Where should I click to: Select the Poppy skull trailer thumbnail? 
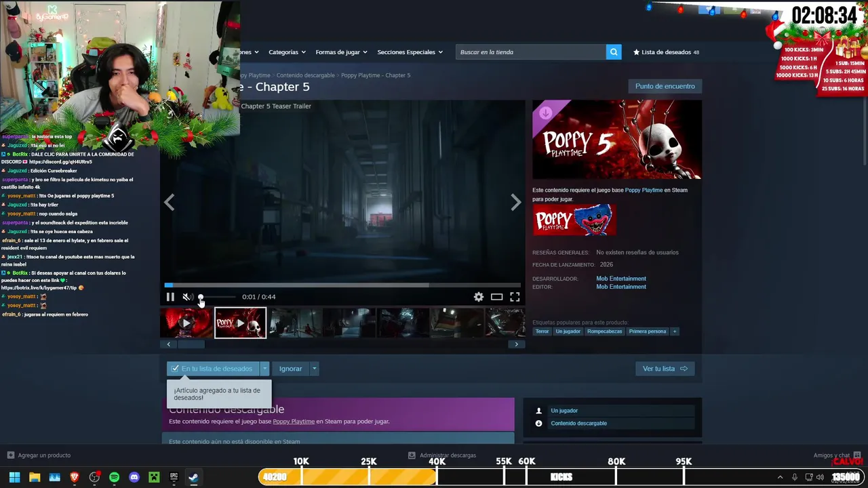click(241, 323)
